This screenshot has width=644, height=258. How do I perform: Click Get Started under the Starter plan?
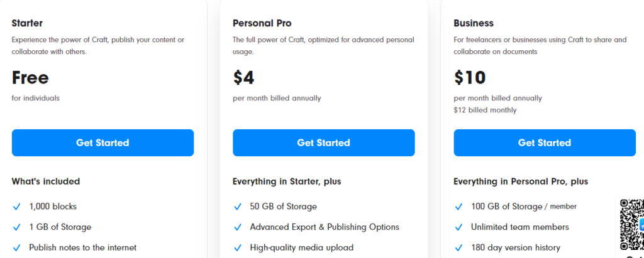pyautogui.click(x=103, y=143)
